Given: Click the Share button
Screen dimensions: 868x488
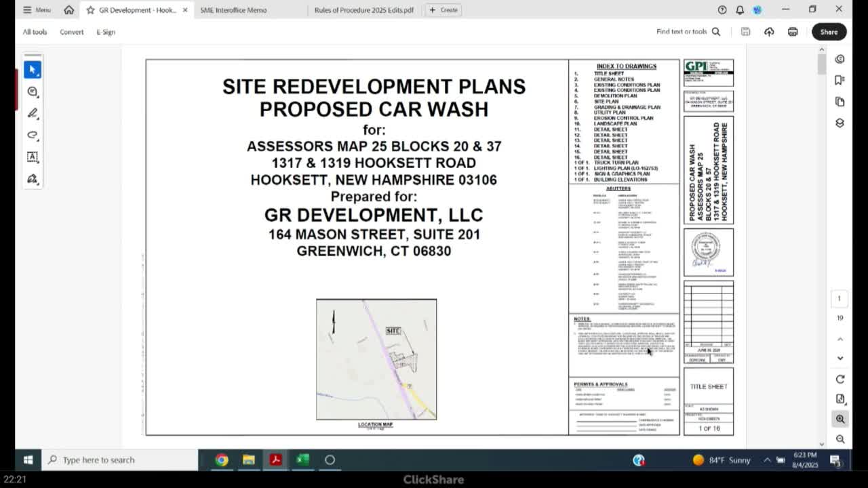Looking at the screenshot, I should [x=829, y=32].
